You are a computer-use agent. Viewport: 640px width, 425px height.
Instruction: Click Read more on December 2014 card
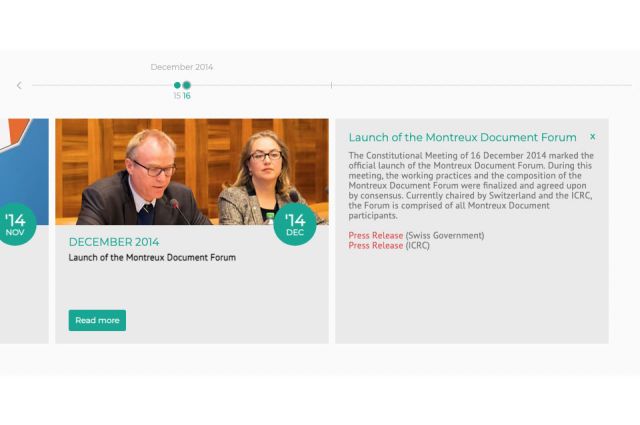[x=97, y=320]
